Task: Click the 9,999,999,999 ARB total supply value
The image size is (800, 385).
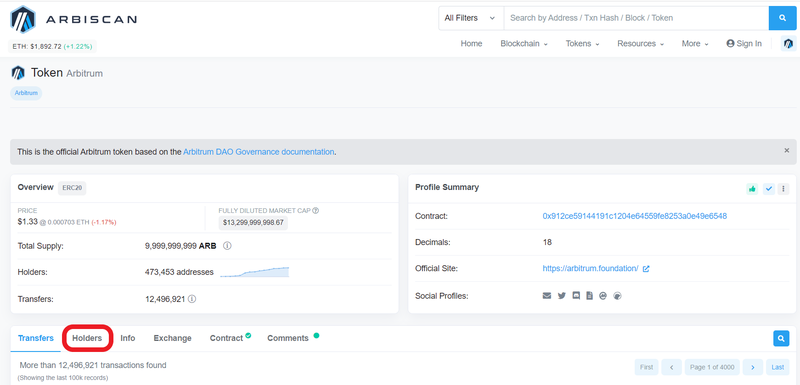Action: [x=181, y=246]
